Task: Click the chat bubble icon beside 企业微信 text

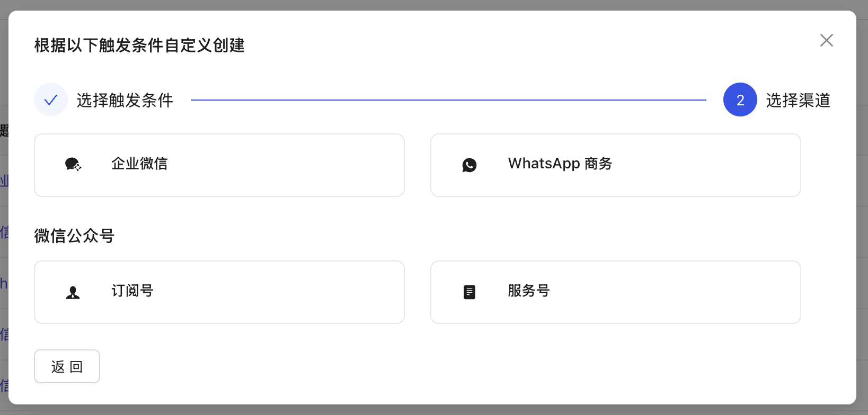Action: tap(73, 164)
